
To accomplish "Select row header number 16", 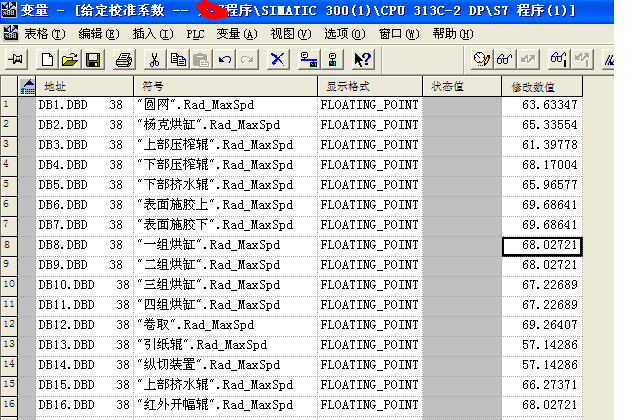I will (9, 405).
